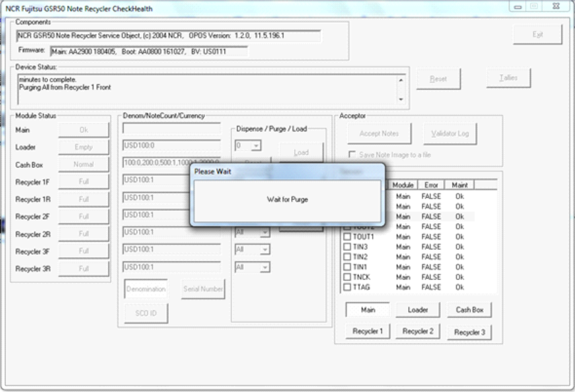Check the TIN3 sensor checkbox
This screenshot has width=575, height=392.
(x=347, y=247)
